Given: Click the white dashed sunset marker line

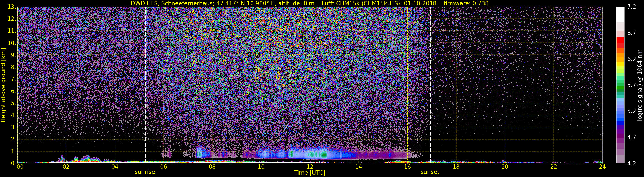Looking at the screenshot, I should pos(430,85).
